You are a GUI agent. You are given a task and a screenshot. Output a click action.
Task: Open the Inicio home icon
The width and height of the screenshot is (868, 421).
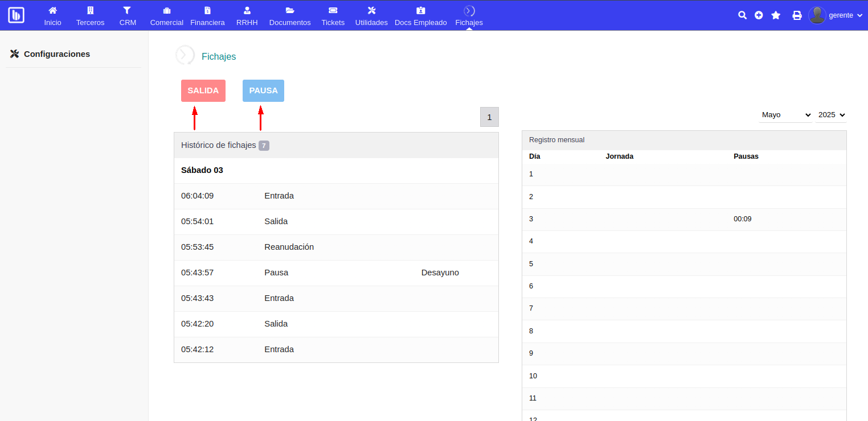[x=52, y=10]
